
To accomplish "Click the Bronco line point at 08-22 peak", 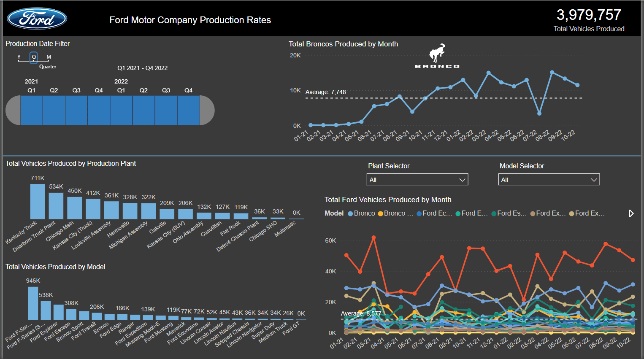I will click(x=552, y=72).
